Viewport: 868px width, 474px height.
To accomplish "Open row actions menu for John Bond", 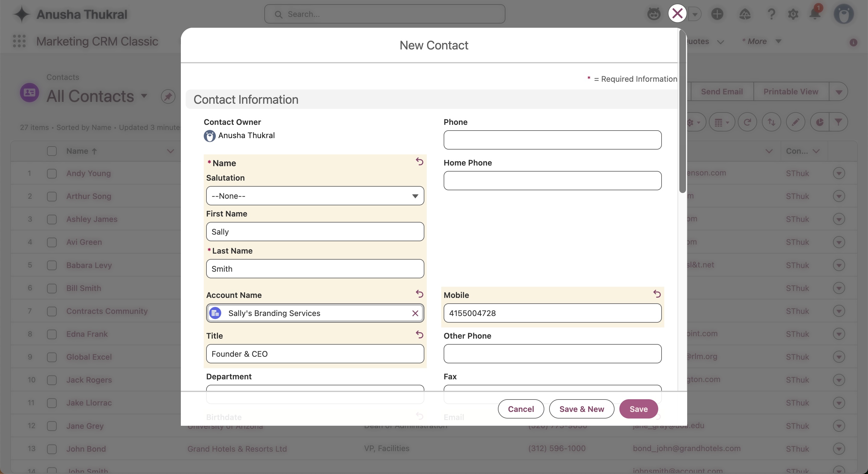I will (x=839, y=449).
